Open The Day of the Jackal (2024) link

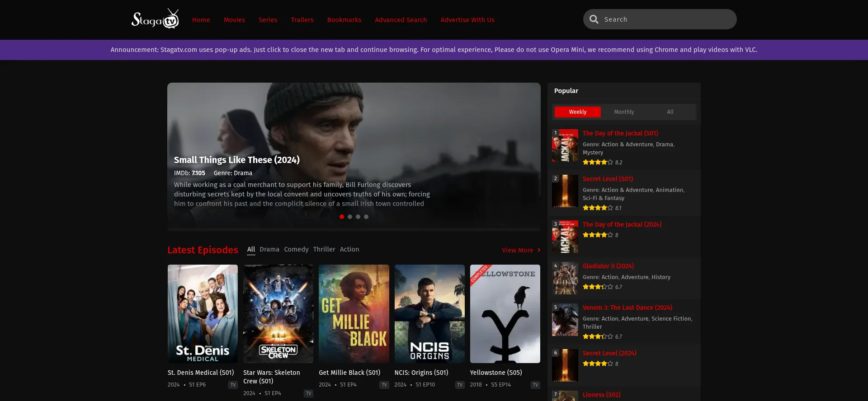[622, 224]
